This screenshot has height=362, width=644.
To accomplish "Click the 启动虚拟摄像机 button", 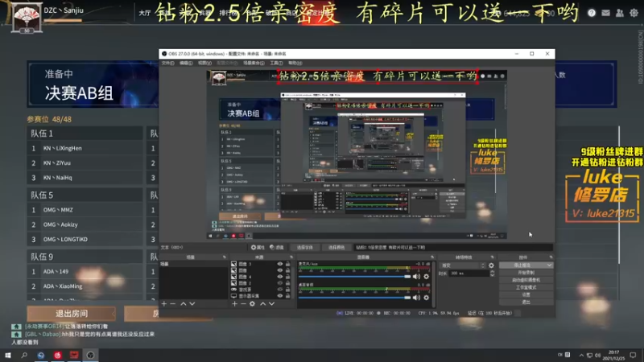I will pyautogui.click(x=526, y=280).
